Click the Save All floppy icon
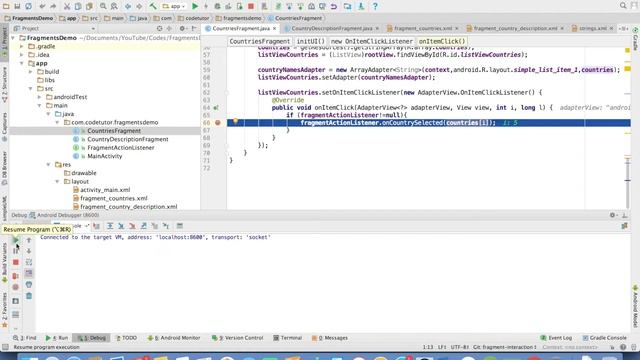 (17, 6)
